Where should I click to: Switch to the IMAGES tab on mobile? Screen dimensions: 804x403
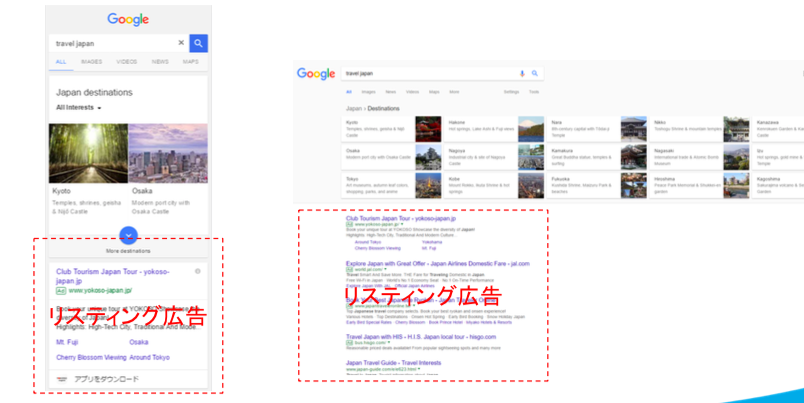pos(91,62)
